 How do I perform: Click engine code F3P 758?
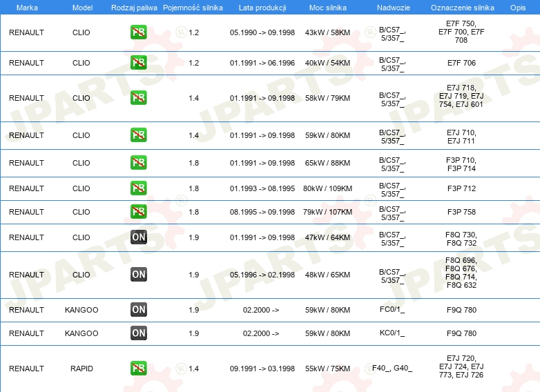pyautogui.click(x=461, y=212)
